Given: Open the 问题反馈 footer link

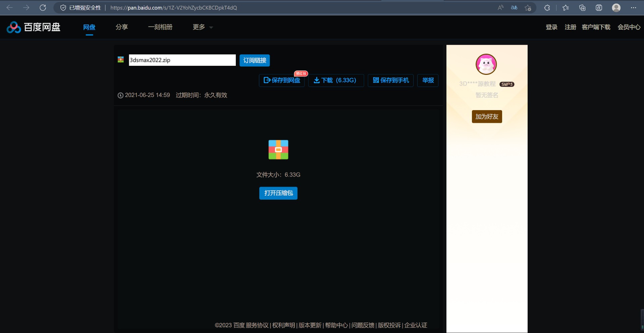Looking at the screenshot, I should (363, 325).
